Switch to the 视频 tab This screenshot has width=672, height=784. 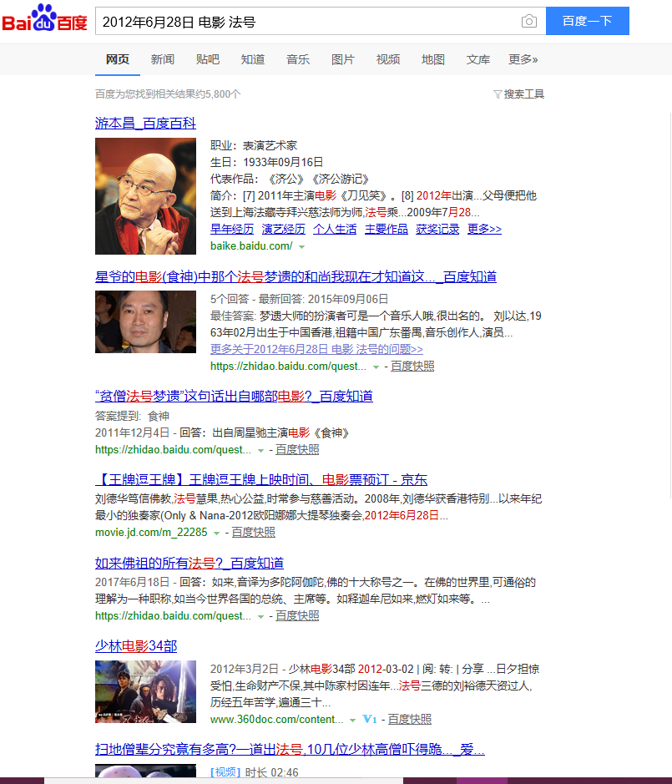tap(388, 59)
